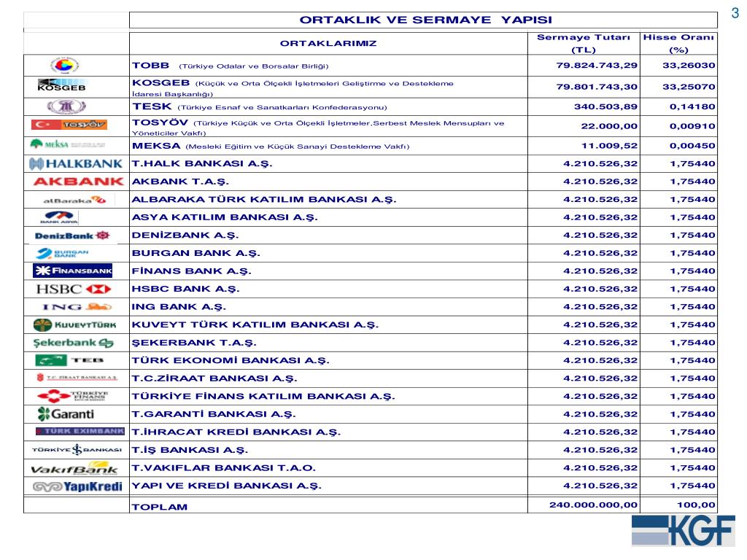
Task: Click the DenizBank logo
Action: tap(72, 236)
